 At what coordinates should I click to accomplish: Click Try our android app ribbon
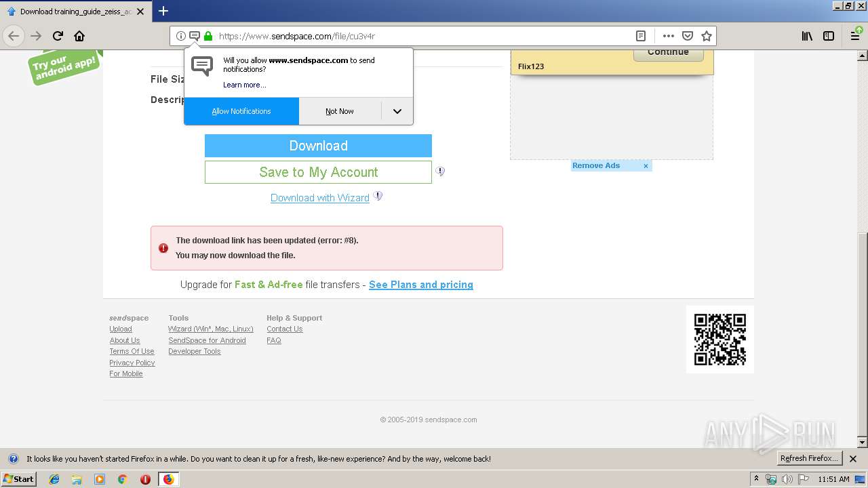[65, 67]
